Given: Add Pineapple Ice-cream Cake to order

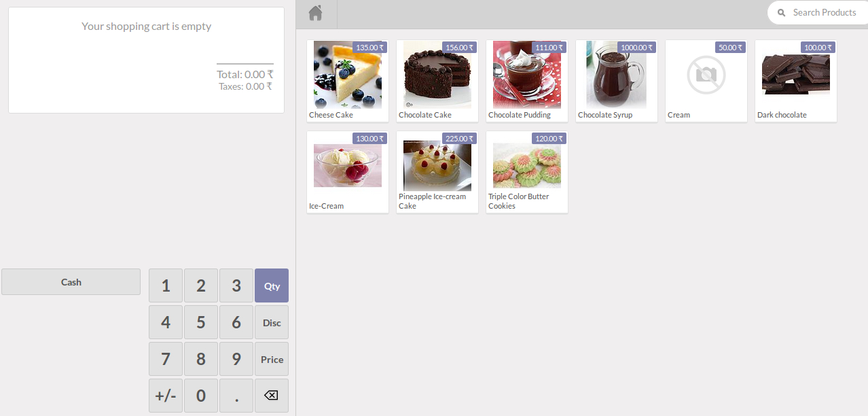Looking at the screenshot, I should coord(437,172).
